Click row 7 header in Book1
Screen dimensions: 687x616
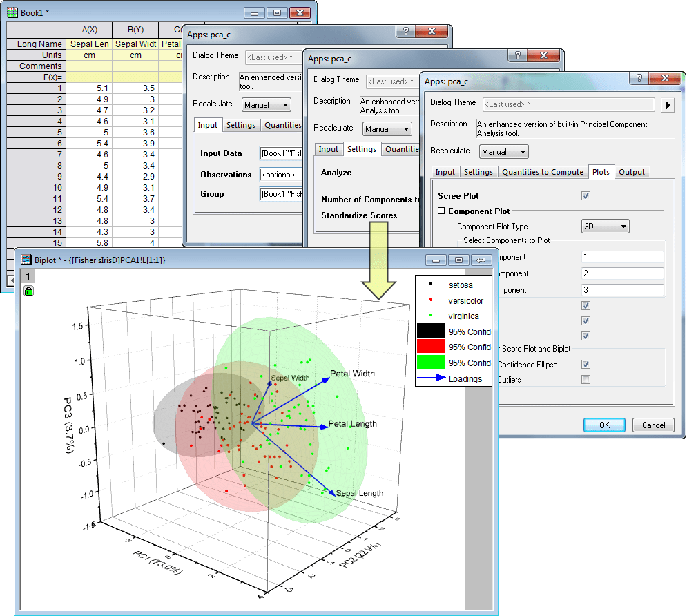(x=36, y=154)
